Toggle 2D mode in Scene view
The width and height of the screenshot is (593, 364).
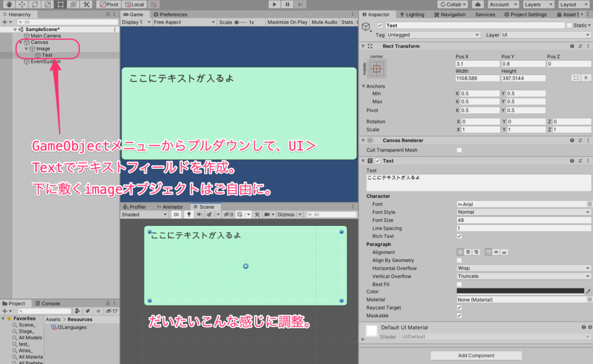(x=176, y=215)
